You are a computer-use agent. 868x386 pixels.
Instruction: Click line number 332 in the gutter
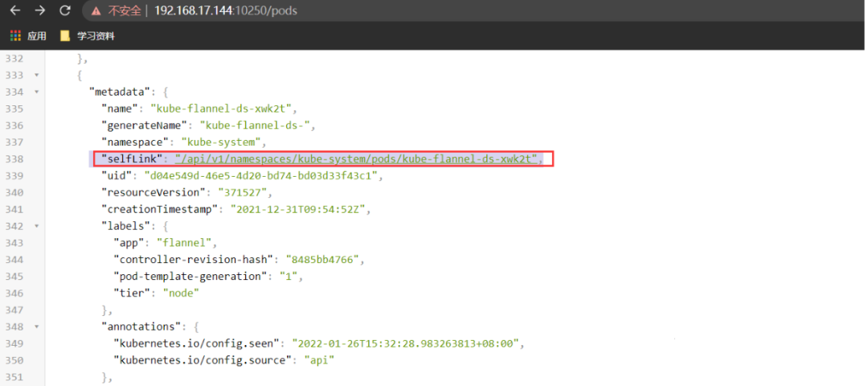(x=14, y=59)
